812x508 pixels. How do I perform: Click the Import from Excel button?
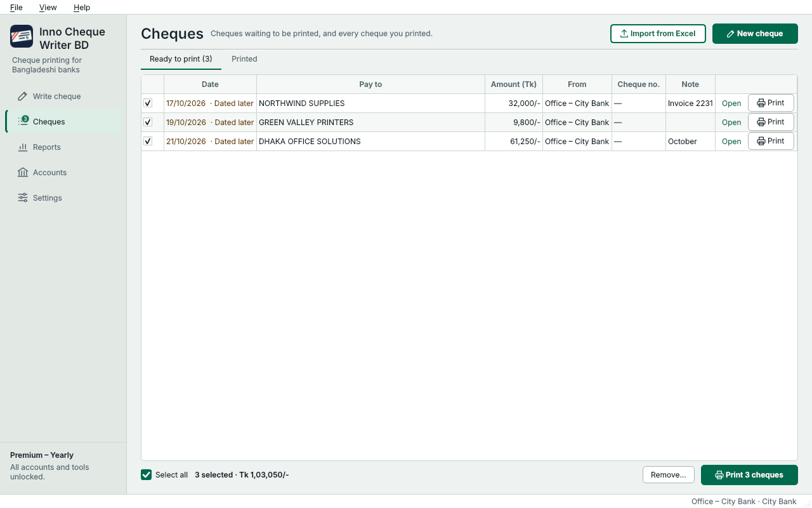pos(658,34)
